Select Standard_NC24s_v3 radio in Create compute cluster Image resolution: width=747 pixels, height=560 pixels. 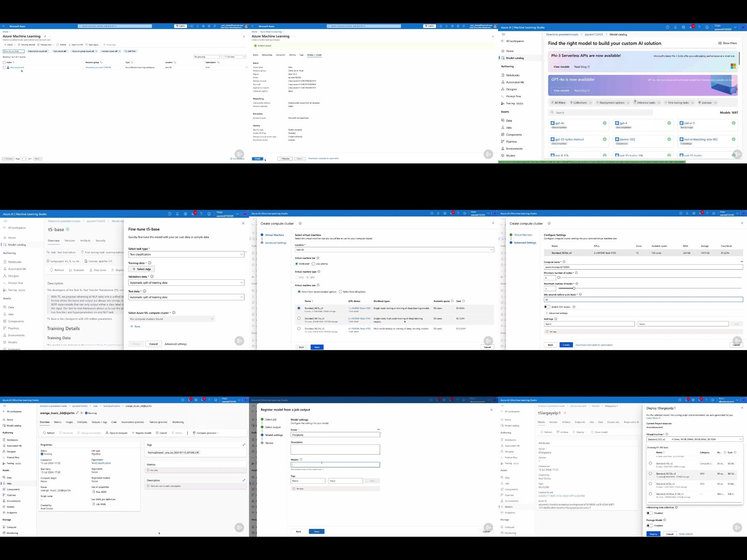tap(299, 329)
